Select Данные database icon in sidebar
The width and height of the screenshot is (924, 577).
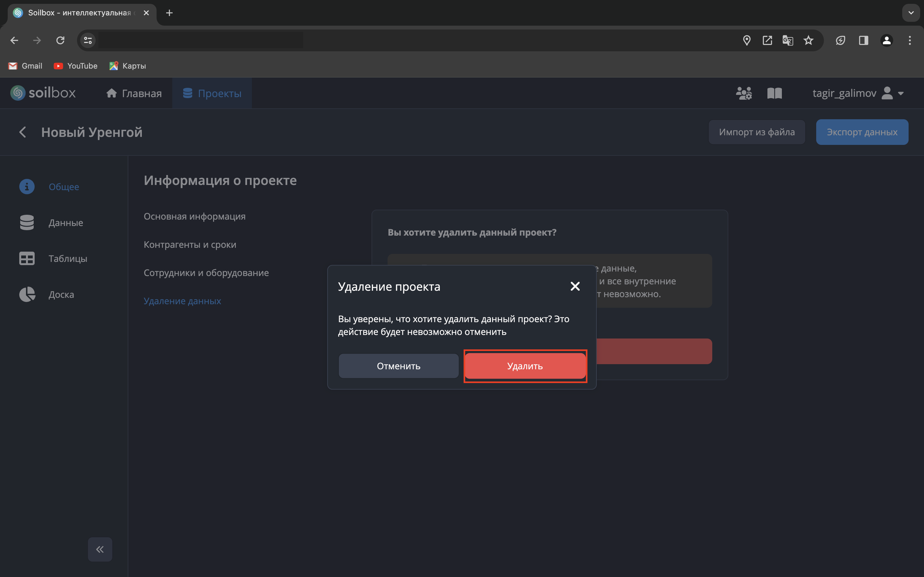(27, 222)
